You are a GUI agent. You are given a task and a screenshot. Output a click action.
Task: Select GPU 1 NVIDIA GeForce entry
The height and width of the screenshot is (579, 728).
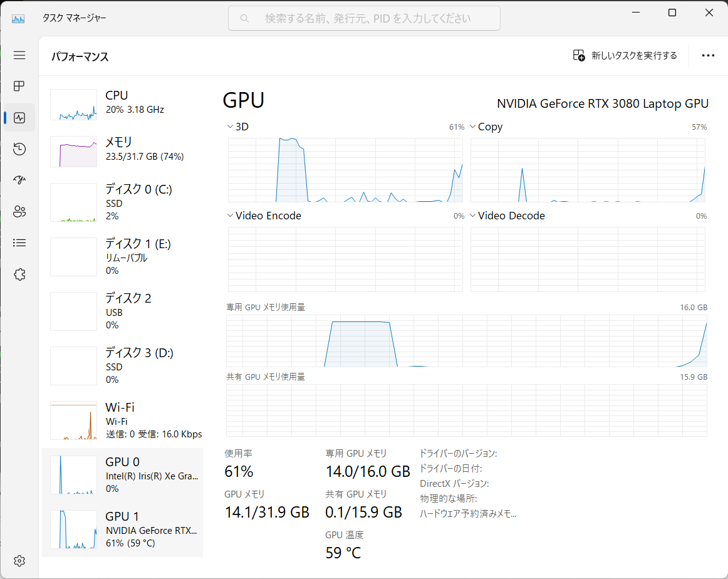tap(123, 529)
